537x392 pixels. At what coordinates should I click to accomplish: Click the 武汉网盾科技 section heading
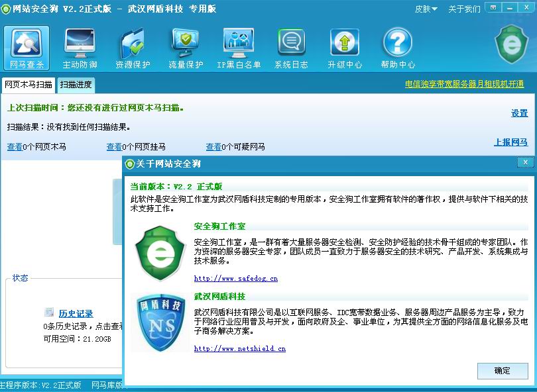(x=219, y=297)
